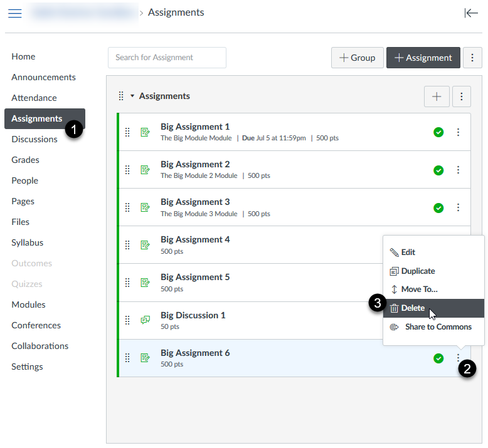Toggle the published checkmark on Big Assignment 6
The image size is (488, 448).
(438, 358)
